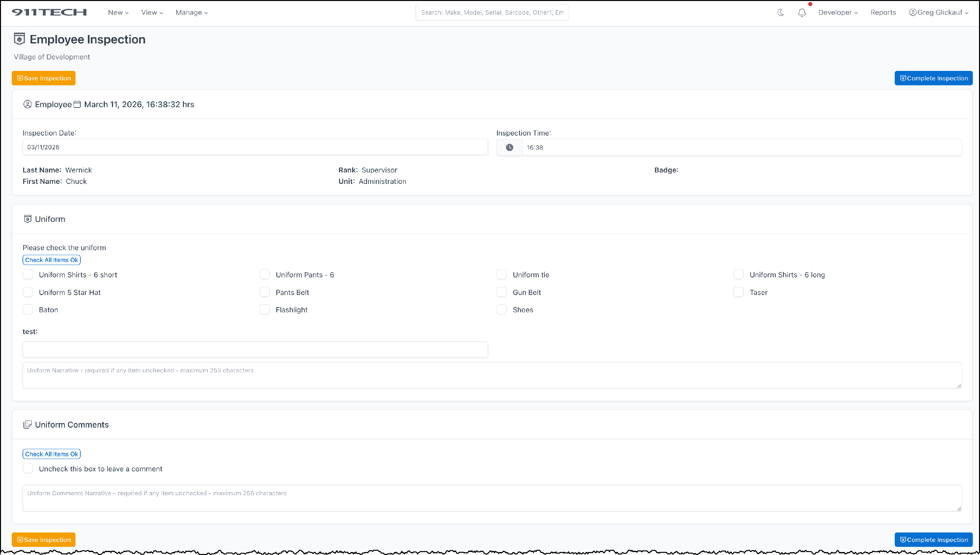Click the calendar icon next to March 11 date
The image size is (980, 555).
click(x=77, y=105)
